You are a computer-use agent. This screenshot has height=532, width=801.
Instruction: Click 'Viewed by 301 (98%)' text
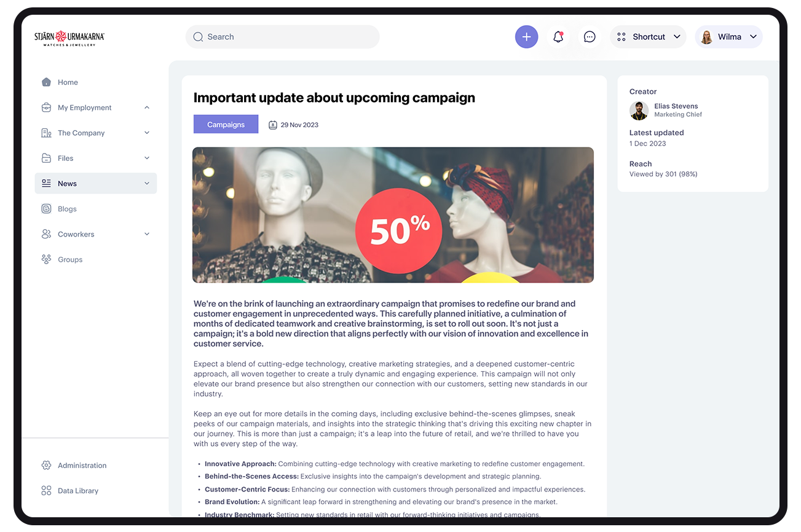[x=663, y=174]
